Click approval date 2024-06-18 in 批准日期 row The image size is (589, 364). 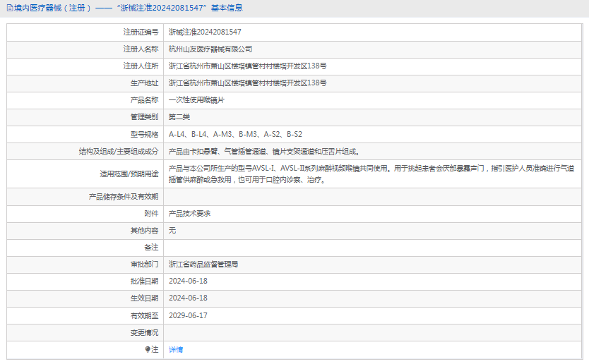(x=188, y=281)
